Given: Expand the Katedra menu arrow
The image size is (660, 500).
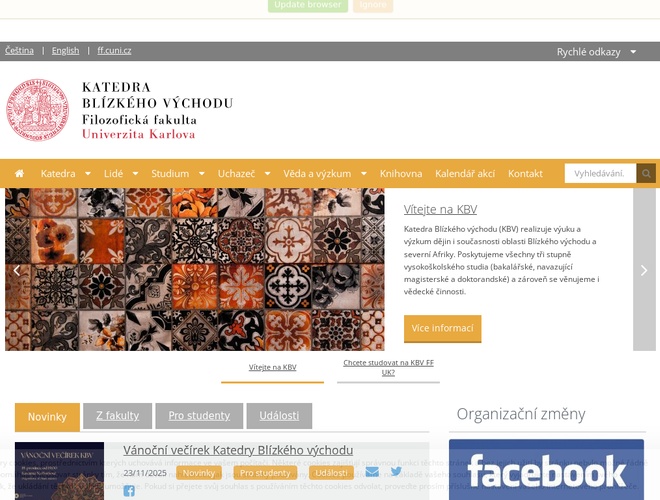Looking at the screenshot, I should [x=88, y=173].
